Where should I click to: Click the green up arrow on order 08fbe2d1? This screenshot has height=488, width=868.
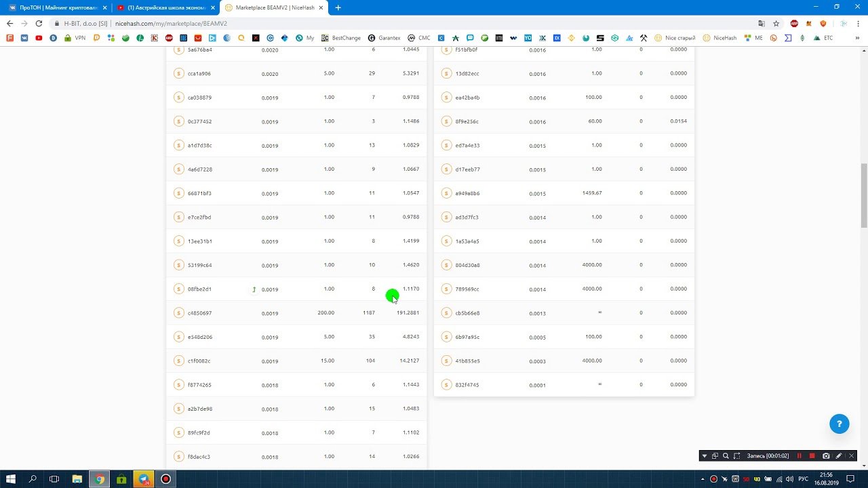(254, 289)
